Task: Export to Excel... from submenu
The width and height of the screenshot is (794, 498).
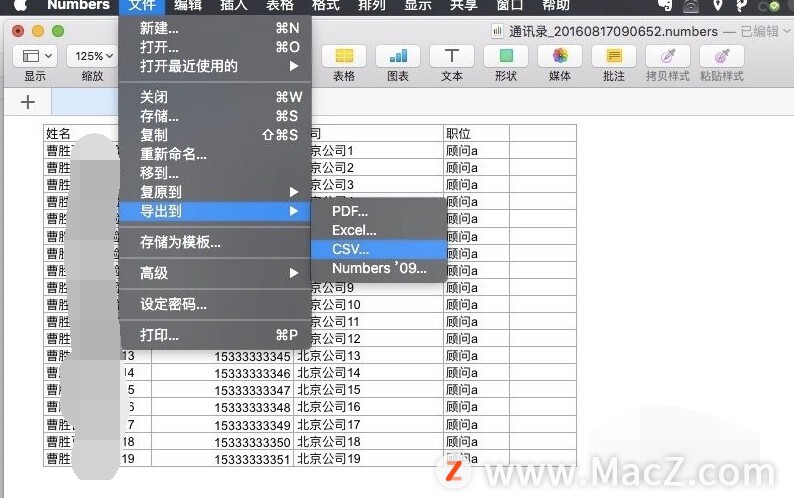Action: pyautogui.click(x=379, y=230)
